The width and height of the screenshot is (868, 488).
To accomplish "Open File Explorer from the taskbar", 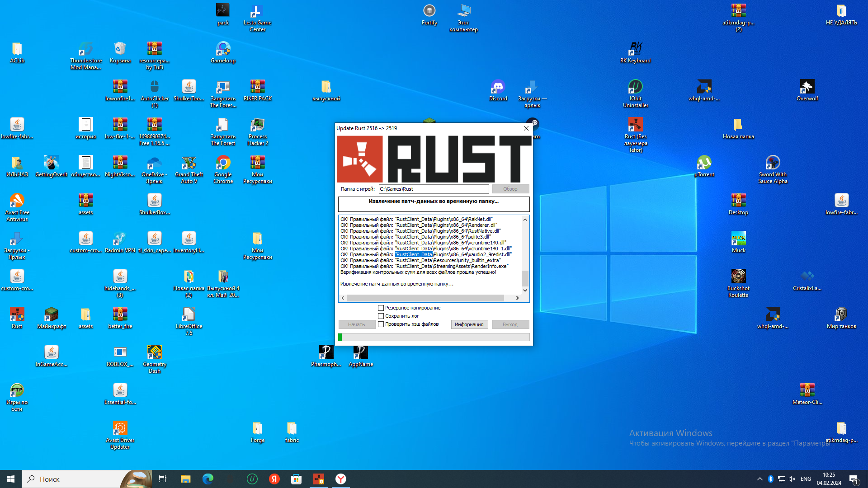I will point(185,479).
